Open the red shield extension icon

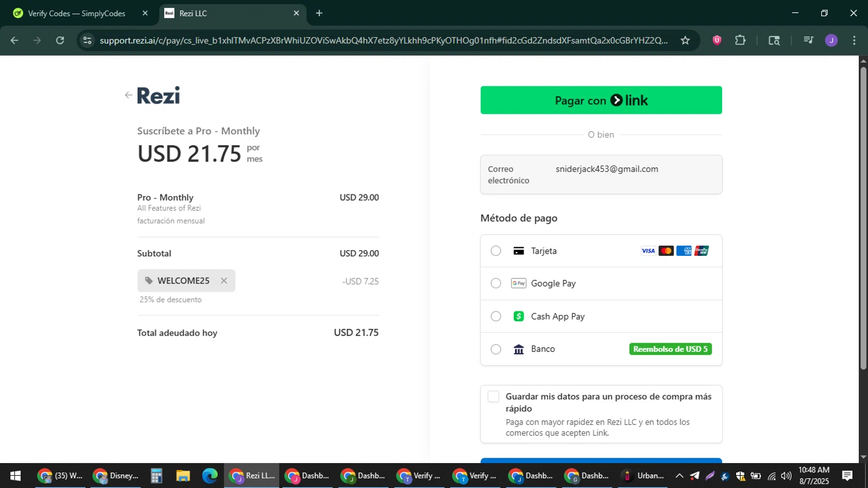717,41
